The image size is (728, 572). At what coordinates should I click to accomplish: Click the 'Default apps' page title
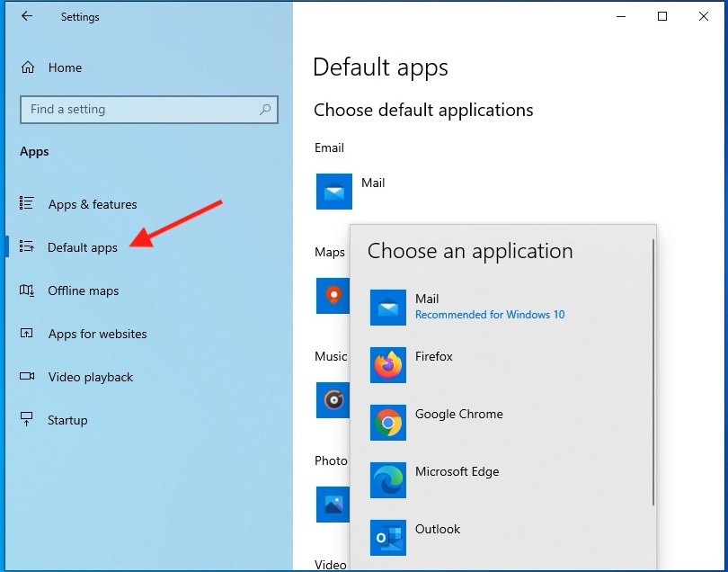[x=380, y=67]
